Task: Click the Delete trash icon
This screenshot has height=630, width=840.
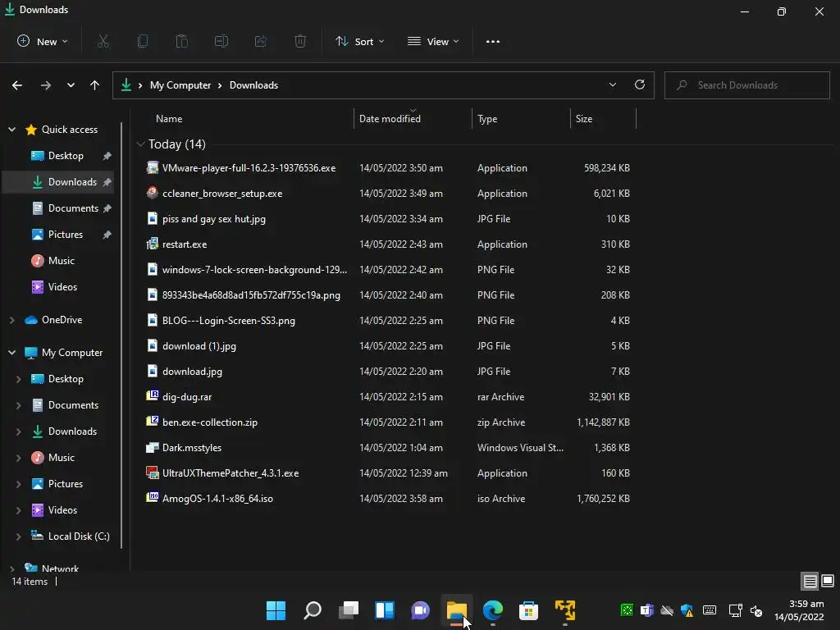Action: click(300, 41)
